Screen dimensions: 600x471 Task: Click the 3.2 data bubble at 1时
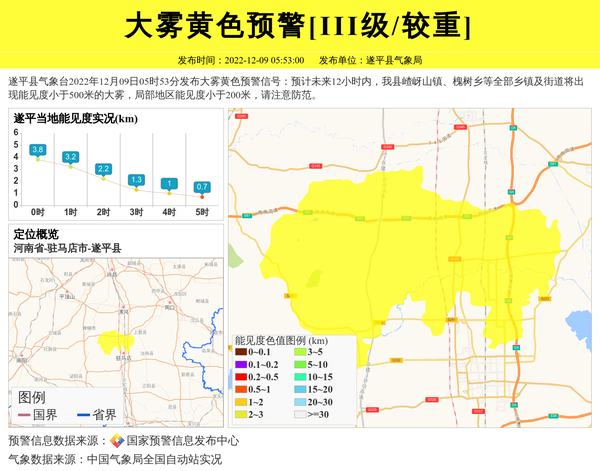click(70, 157)
